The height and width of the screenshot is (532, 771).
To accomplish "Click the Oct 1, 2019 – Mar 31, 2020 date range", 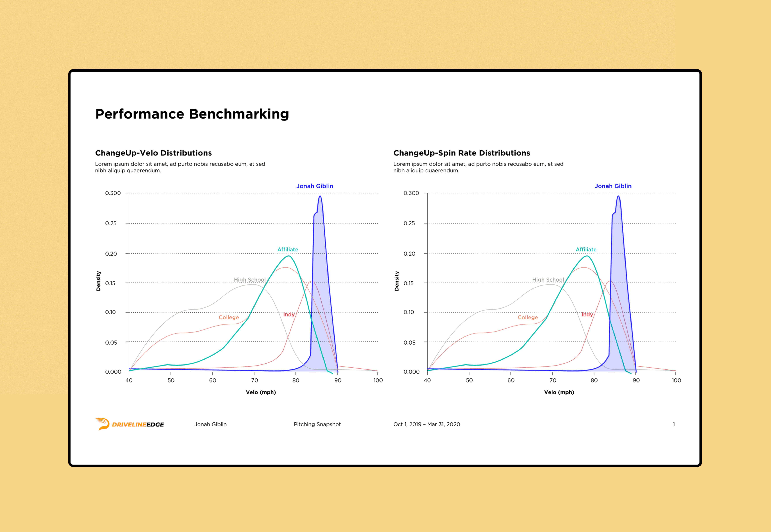I will (427, 424).
